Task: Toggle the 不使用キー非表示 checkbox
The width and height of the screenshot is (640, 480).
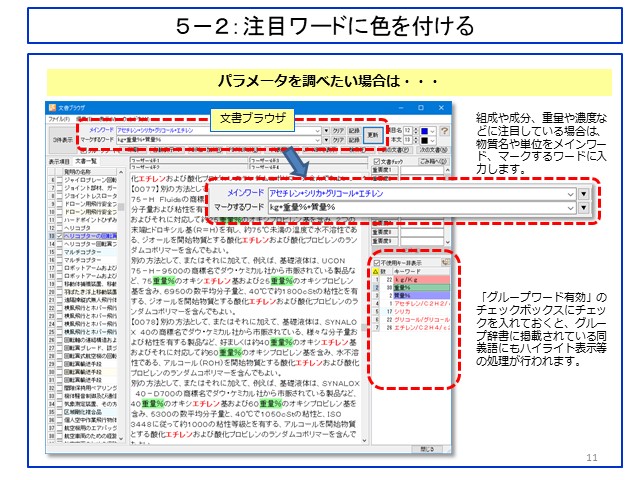Action: 377,262
